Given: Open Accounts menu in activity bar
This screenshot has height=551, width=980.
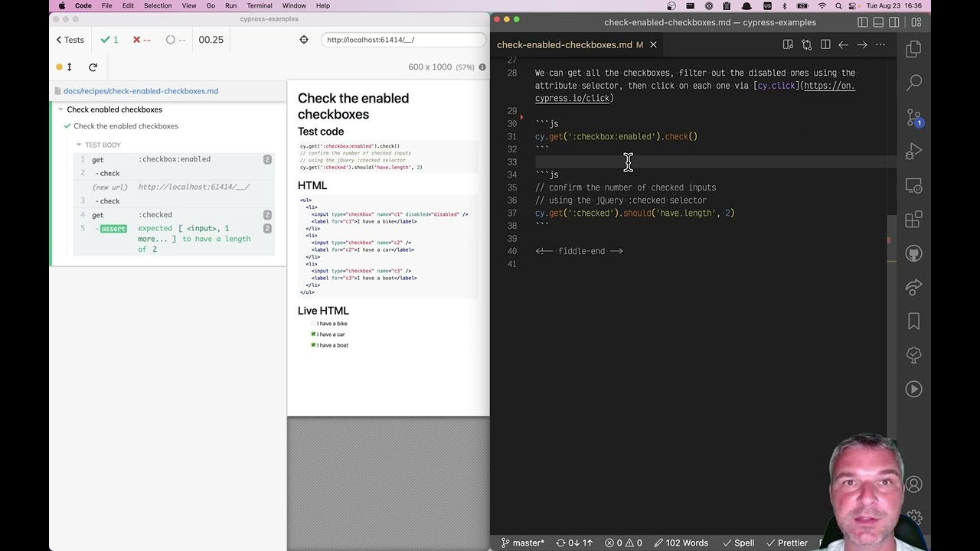Looking at the screenshot, I should click(x=913, y=484).
